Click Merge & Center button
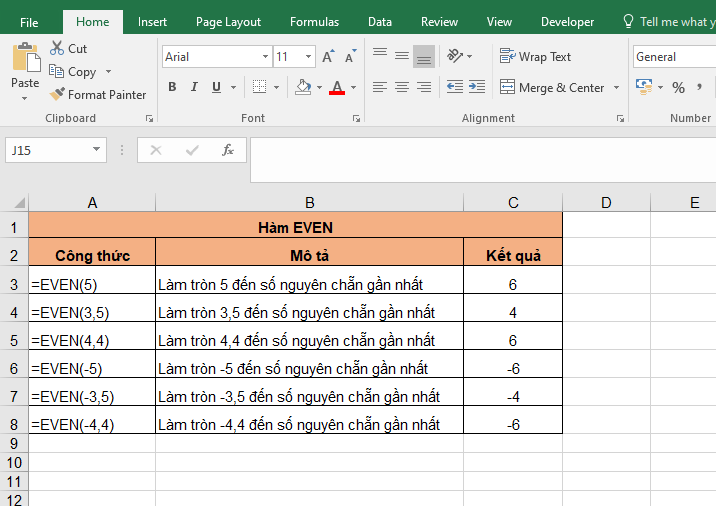Screen dimensions: 716x506 (552, 87)
